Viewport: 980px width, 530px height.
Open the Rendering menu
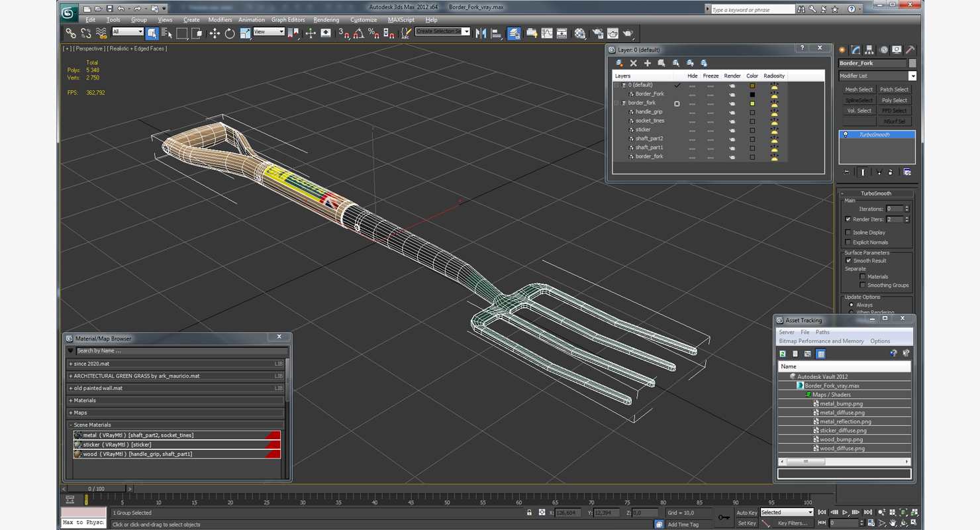click(x=326, y=20)
